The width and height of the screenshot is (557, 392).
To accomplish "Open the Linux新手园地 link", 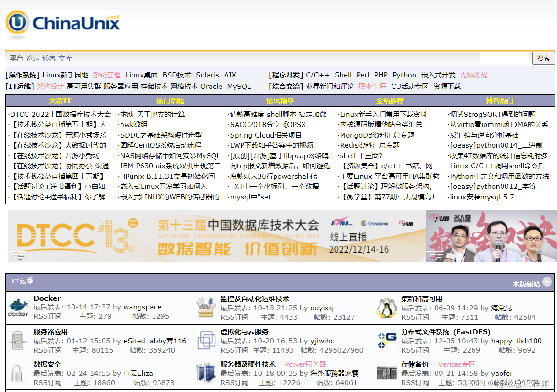I will pos(65,75).
